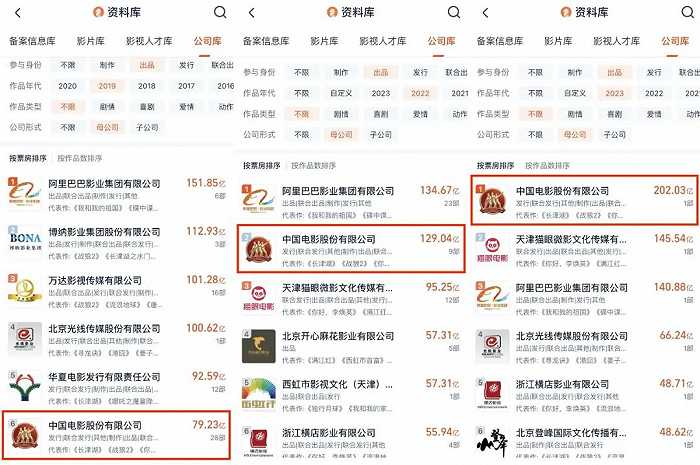Tap the 万达影视传媒 gold logo
This screenshot has width=700, height=465.
pyautogui.click(x=25, y=289)
